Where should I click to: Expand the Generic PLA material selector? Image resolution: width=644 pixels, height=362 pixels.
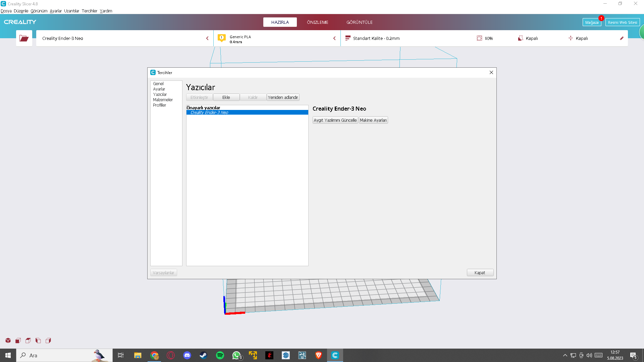[277, 38]
